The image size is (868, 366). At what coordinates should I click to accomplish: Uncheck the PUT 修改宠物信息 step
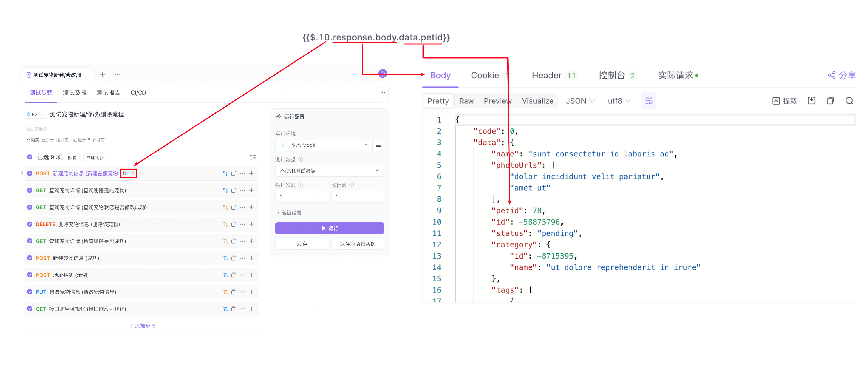(x=30, y=292)
